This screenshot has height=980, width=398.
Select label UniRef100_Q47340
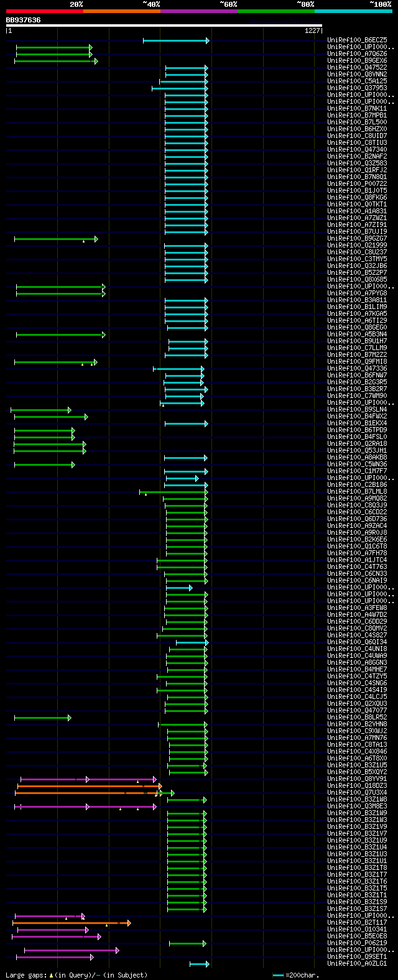coord(357,150)
